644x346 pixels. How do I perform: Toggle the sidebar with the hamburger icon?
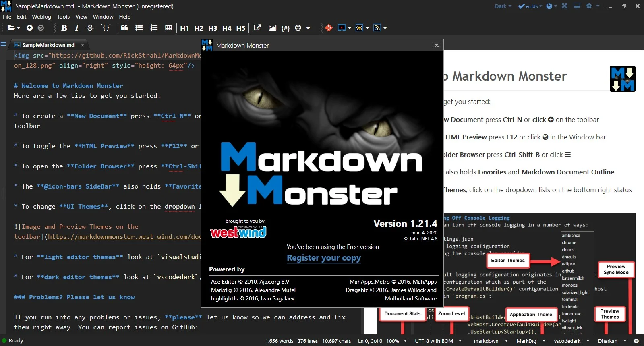click(4, 44)
